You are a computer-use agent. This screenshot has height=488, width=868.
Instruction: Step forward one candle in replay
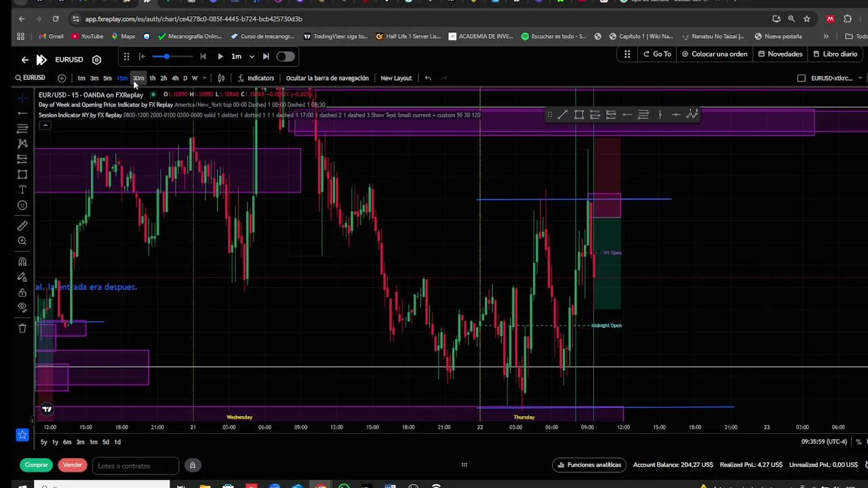coord(266,57)
